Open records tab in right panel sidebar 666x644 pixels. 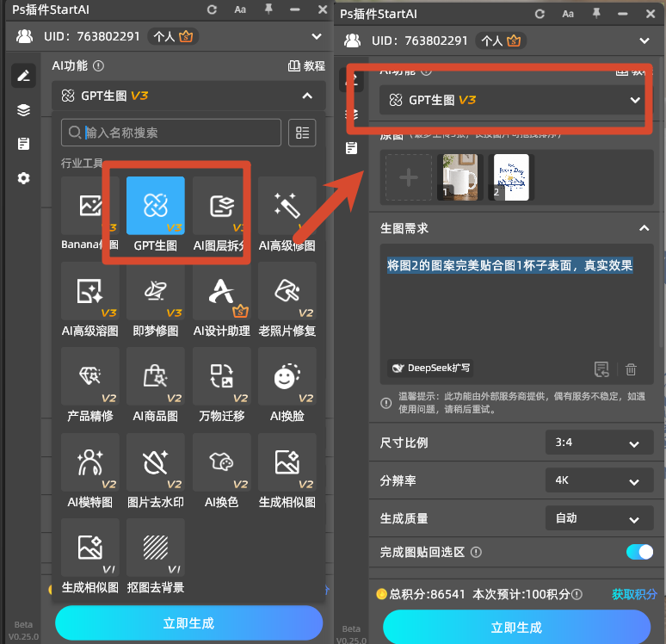pyautogui.click(x=351, y=148)
